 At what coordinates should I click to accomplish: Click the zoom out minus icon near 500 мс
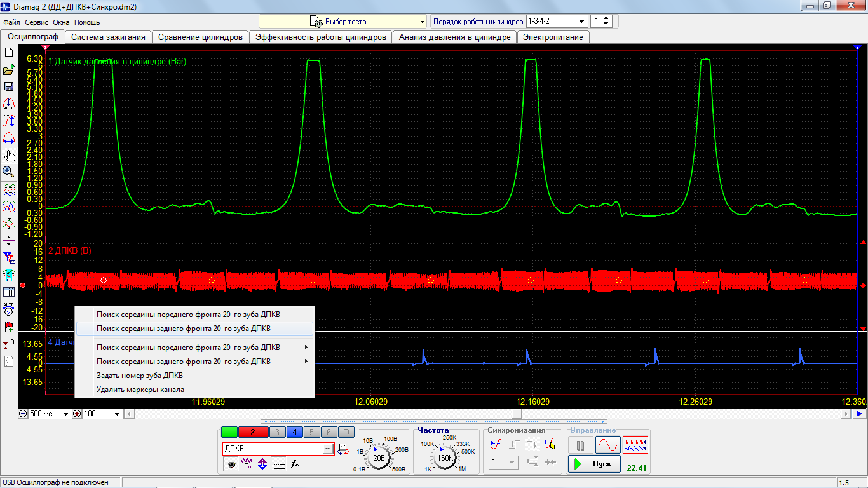tap(24, 414)
